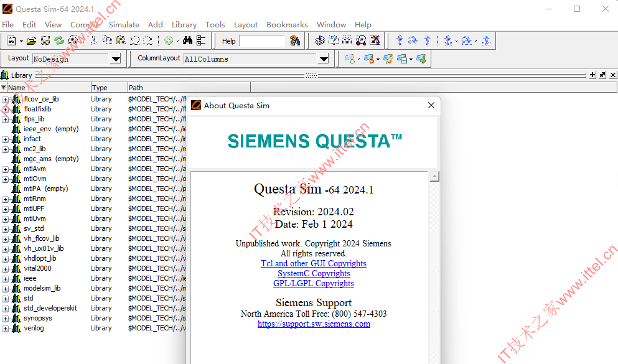Open the support.sw.siemens.com link

tap(314, 324)
